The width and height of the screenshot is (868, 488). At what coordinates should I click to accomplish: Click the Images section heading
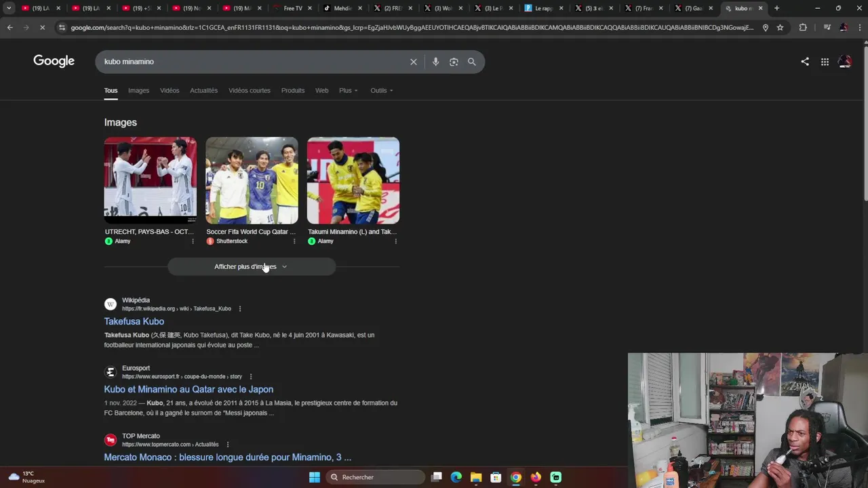point(120,122)
